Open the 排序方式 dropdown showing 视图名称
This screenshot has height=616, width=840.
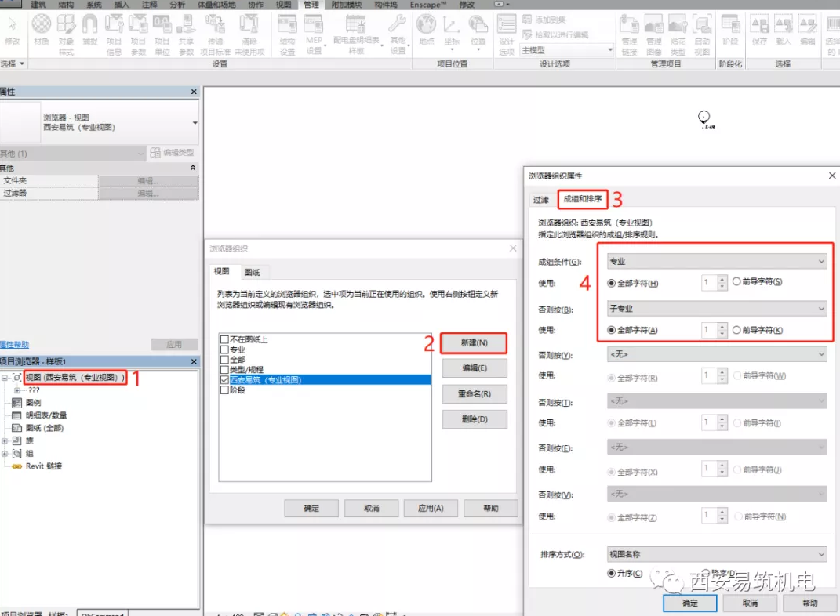click(717, 554)
